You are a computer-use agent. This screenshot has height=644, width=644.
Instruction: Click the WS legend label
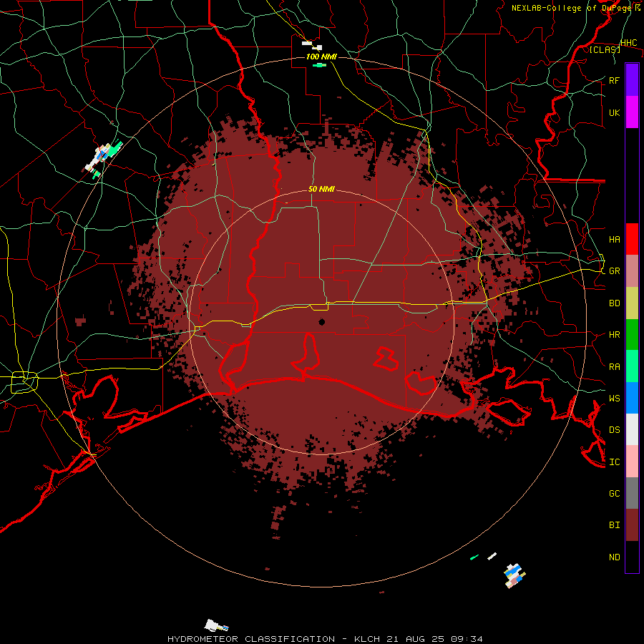pos(615,398)
